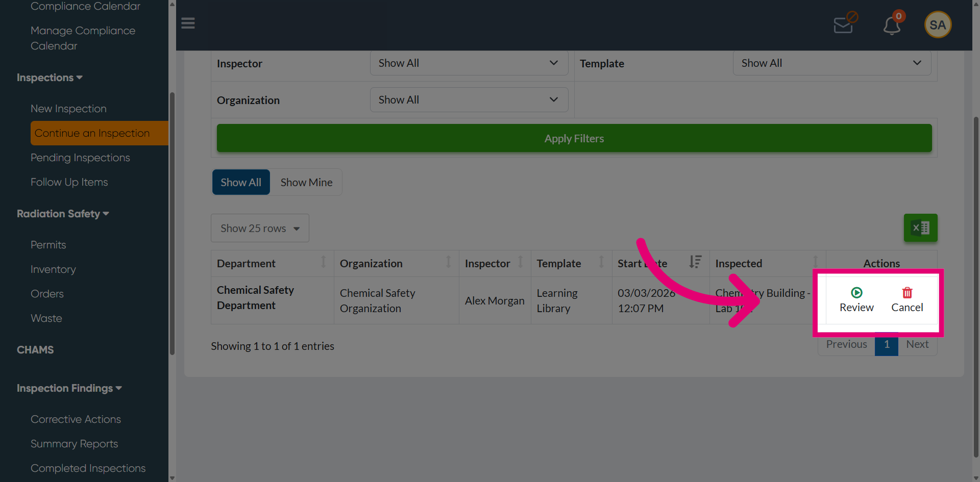Open New Inspection in the sidebar

tap(68, 109)
